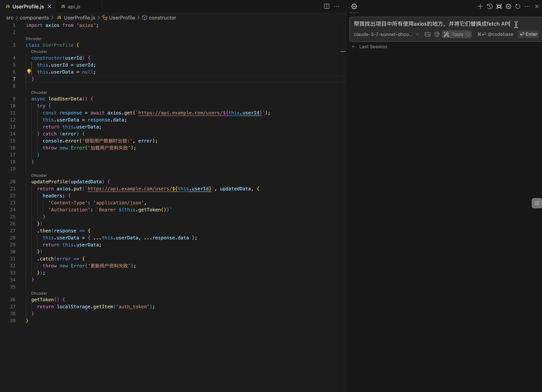Attach an image to the prompt
This screenshot has height=392, width=542.
pos(427,34)
